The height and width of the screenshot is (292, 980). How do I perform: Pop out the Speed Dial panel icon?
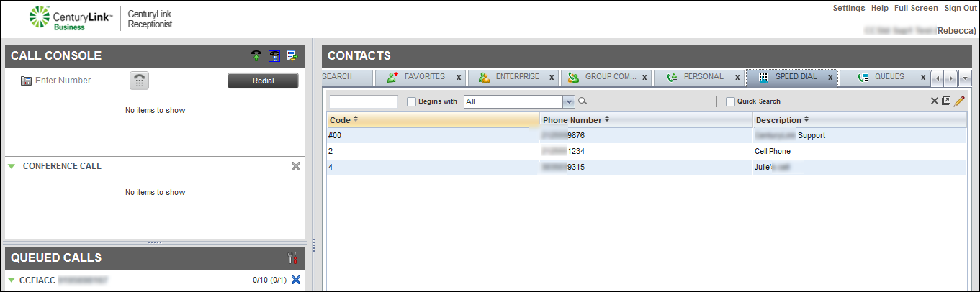click(x=946, y=101)
